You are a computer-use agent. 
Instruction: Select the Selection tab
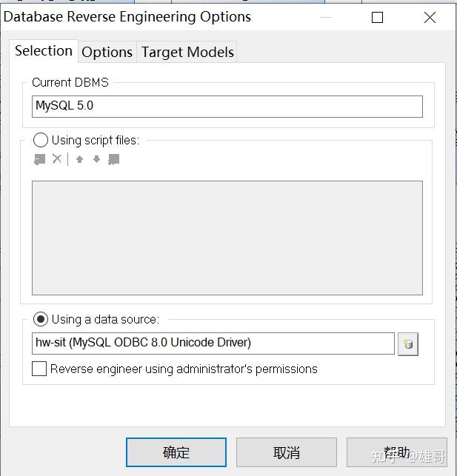[44, 50]
